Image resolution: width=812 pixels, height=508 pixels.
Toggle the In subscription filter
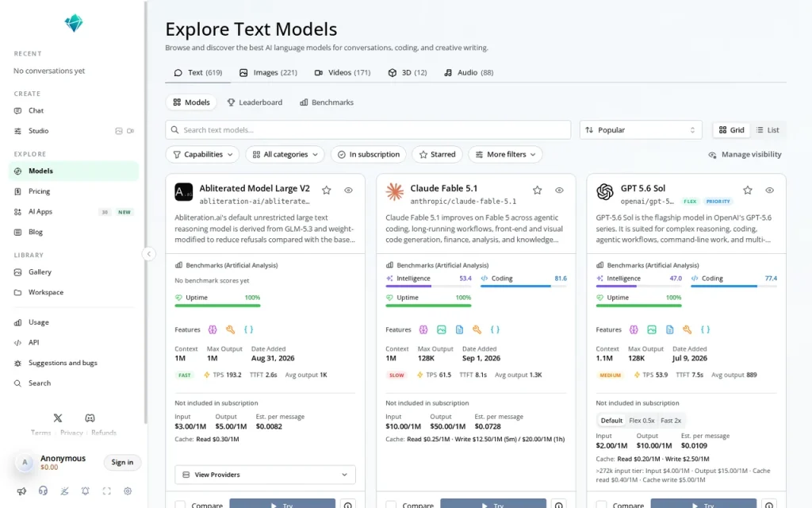click(369, 155)
